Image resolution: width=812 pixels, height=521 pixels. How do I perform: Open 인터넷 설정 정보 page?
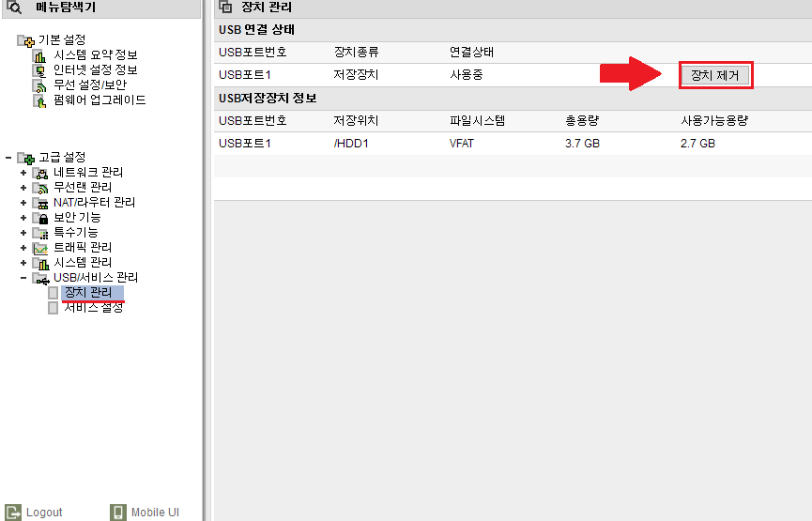[96, 69]
